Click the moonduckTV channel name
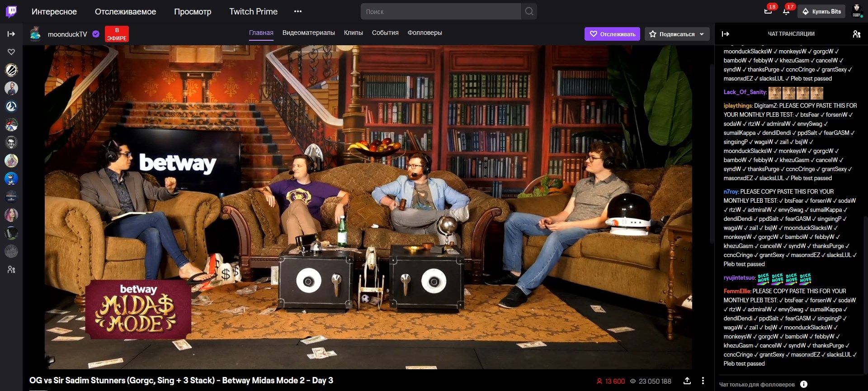868x391 pixels. [67, 34]
